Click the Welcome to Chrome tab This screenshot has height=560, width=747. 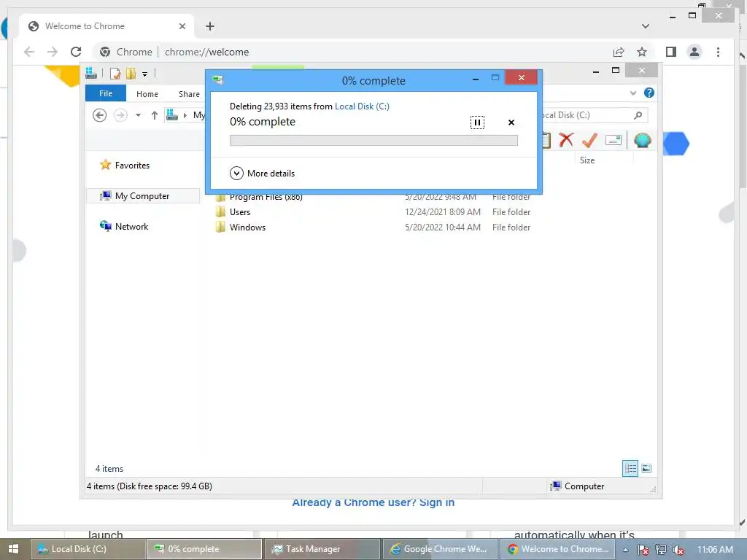pyautogui.click(x=106, y=26)
